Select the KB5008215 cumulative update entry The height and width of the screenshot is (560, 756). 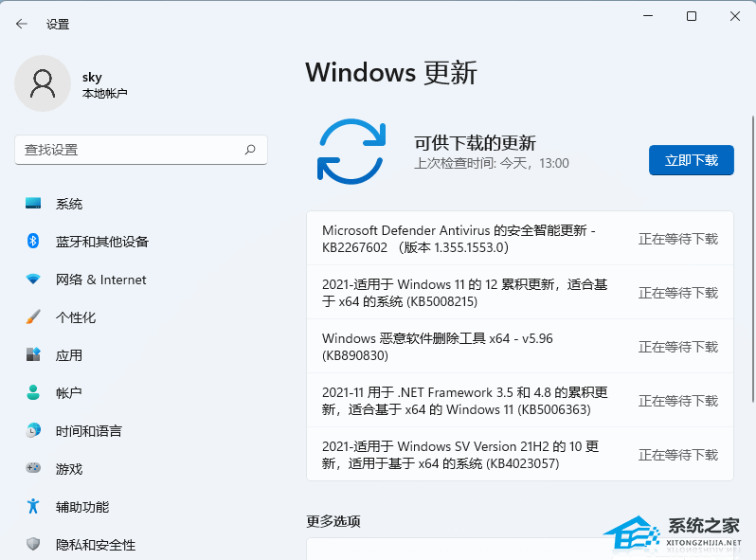click(x=520, y=292)
